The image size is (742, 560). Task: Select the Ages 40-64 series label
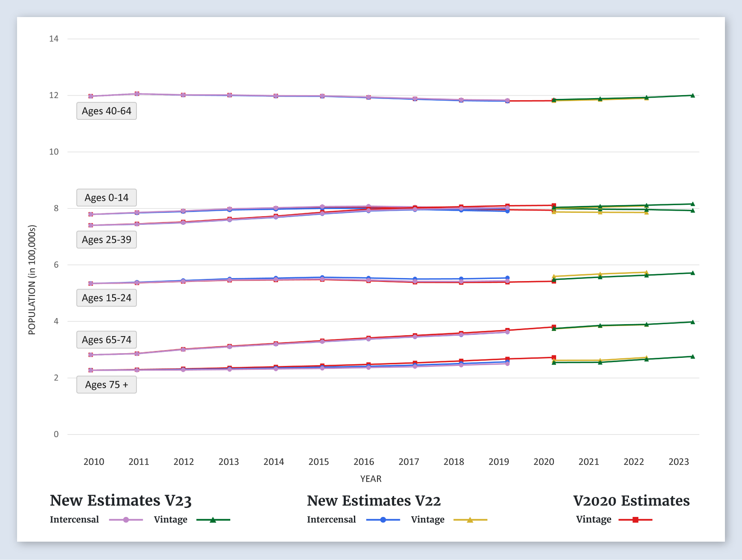pos(107,111)
